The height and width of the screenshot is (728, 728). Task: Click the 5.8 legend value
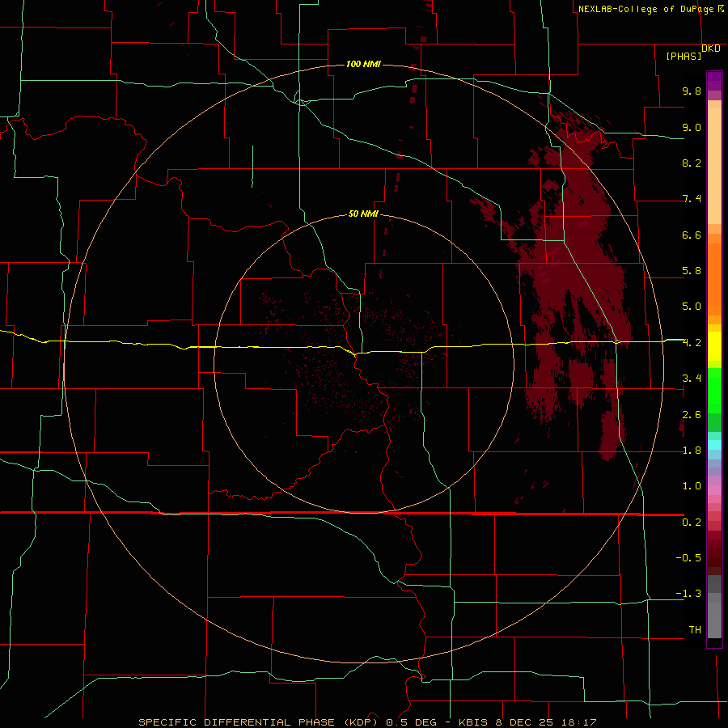692,271
